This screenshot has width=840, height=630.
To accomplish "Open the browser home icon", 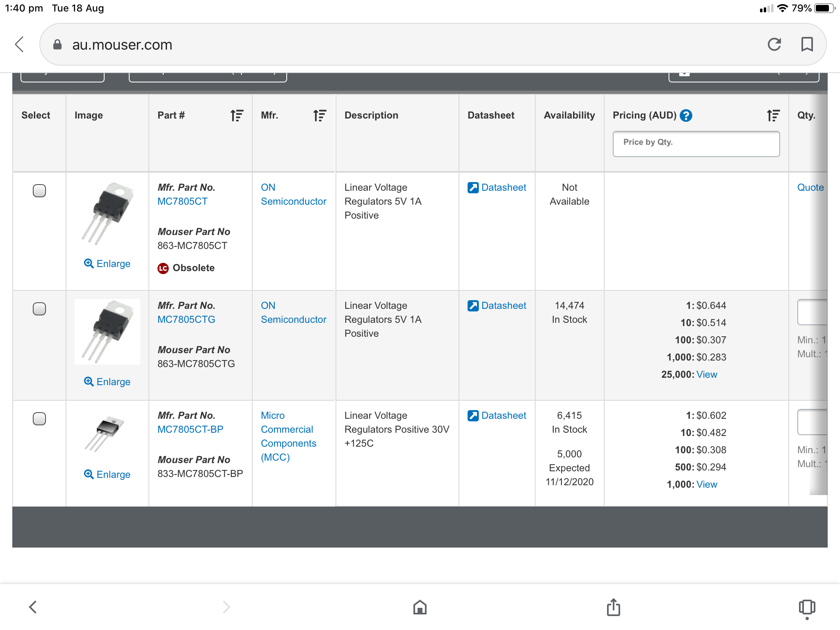I will (x=420, y=607).
